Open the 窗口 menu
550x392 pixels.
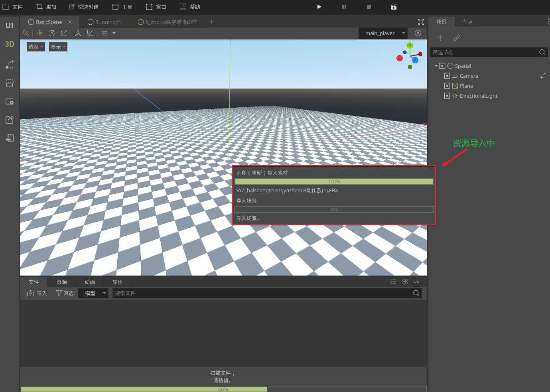point(156,7)
